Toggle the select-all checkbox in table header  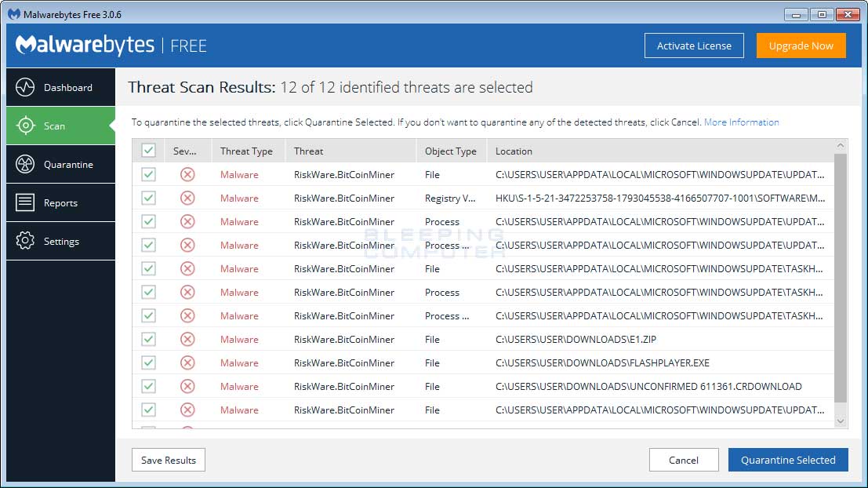(x=148, y=151)
